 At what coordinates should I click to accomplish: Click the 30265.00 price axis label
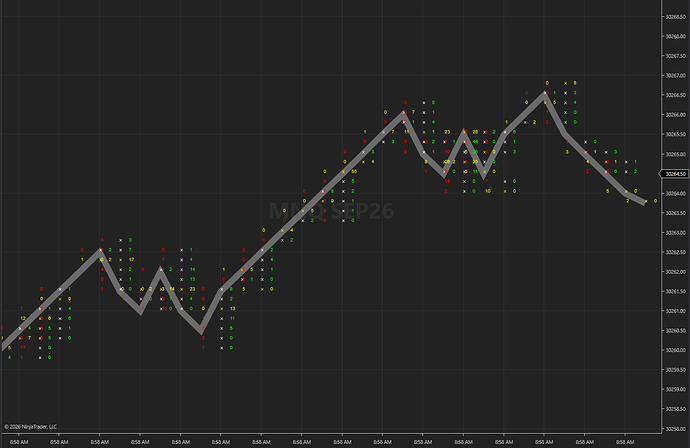coord(675,154)
